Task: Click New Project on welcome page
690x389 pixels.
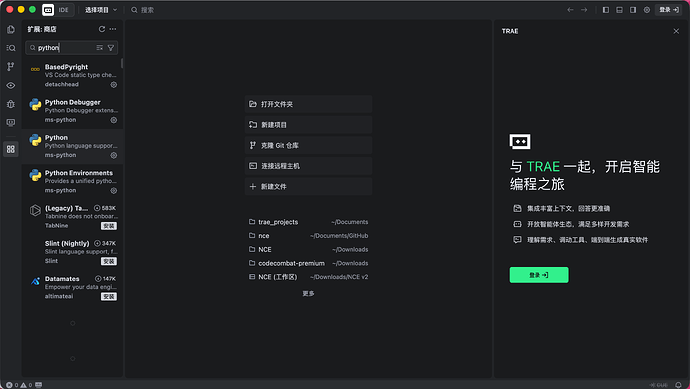Action: coord(308,125)
